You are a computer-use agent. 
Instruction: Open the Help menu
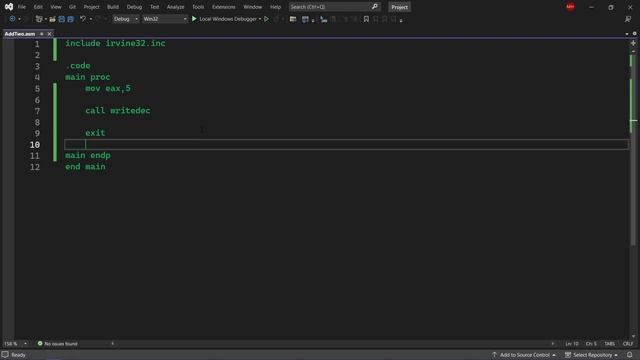tap(276, 7)
